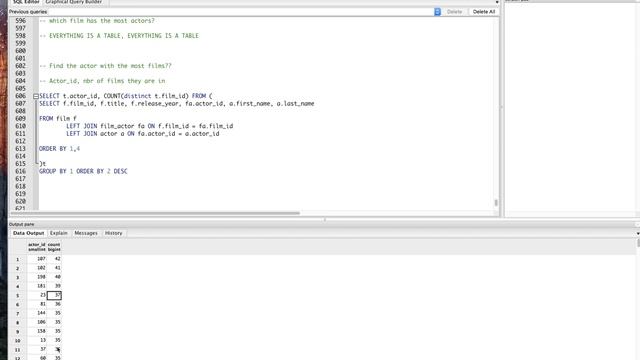Image resolution: width=640 pixels, height=360 pixels.
Task: Click actor_id cell with value 13
Action: 37,340
